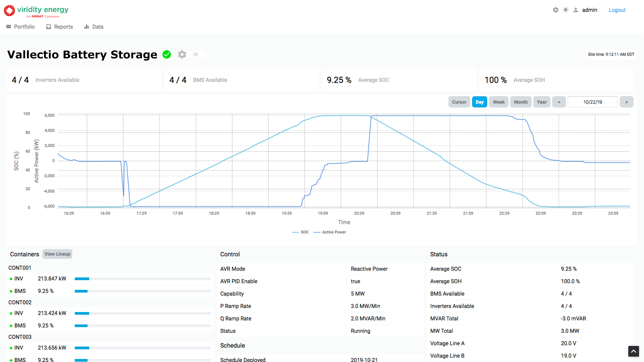Click the Portfolio grid icon

click(x=9, y=27)
